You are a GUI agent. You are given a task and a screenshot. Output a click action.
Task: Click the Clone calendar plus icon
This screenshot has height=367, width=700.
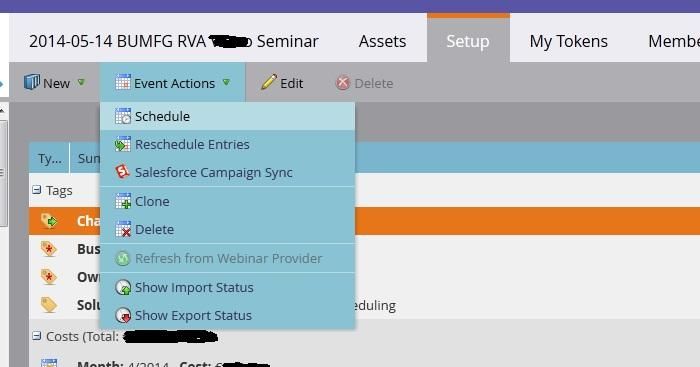tap(123, 201)
